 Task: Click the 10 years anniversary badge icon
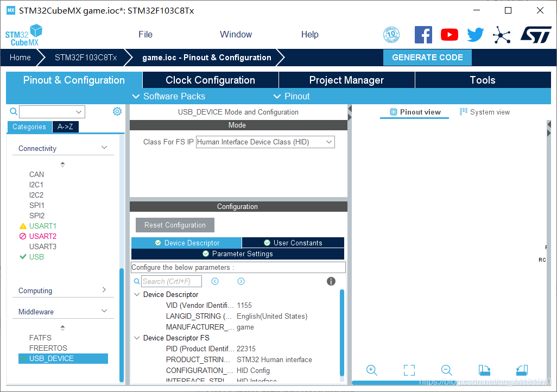coord(391,35)
